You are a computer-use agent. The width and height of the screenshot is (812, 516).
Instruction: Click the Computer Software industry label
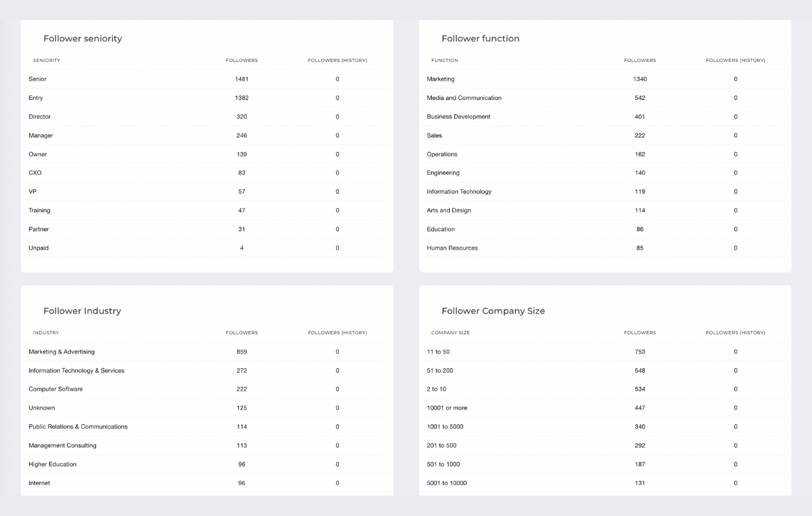[55, 389]
